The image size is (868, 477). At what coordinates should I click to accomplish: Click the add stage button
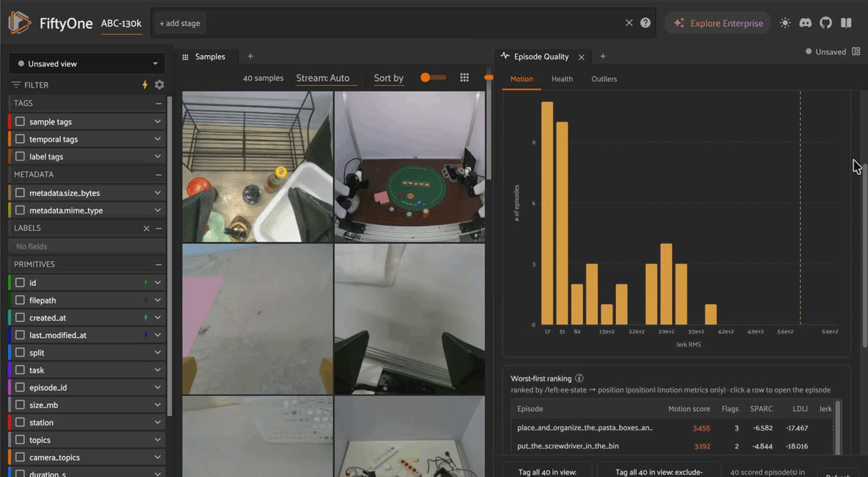click(x=179, y=23)
